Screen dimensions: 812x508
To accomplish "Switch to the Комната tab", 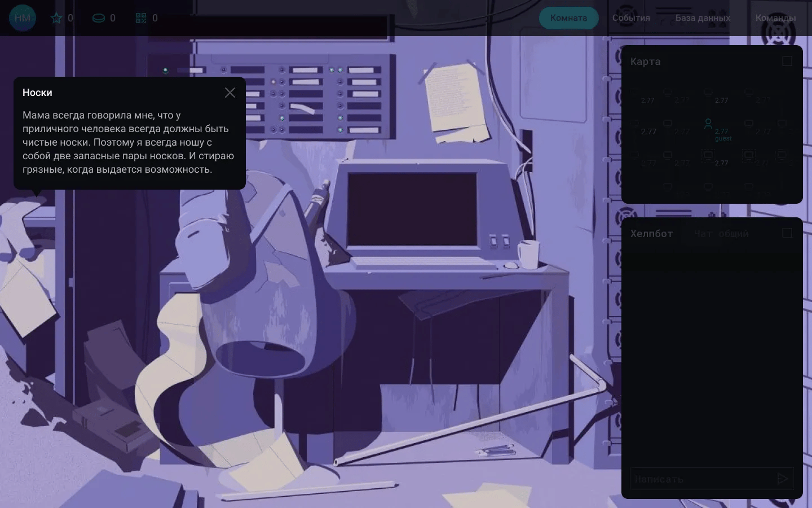I will (x=568, y=18).
